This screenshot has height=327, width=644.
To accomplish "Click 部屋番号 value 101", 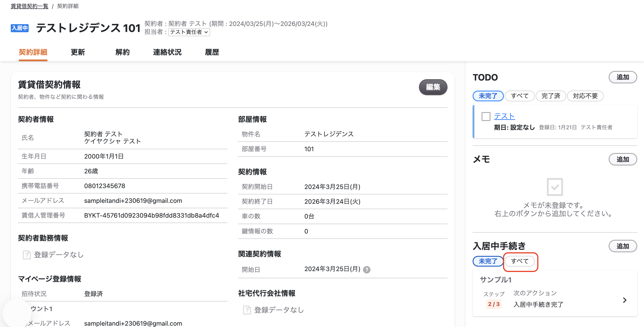I will (309, 149).
